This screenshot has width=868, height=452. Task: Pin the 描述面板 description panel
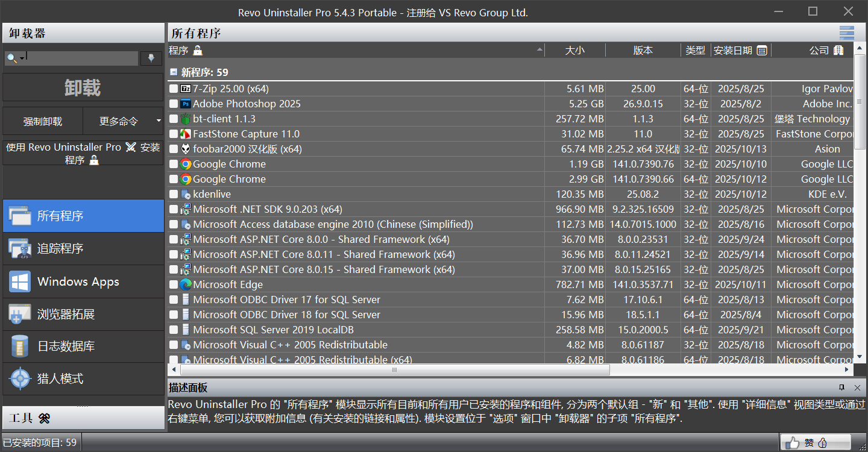click(x=841, y=388)
